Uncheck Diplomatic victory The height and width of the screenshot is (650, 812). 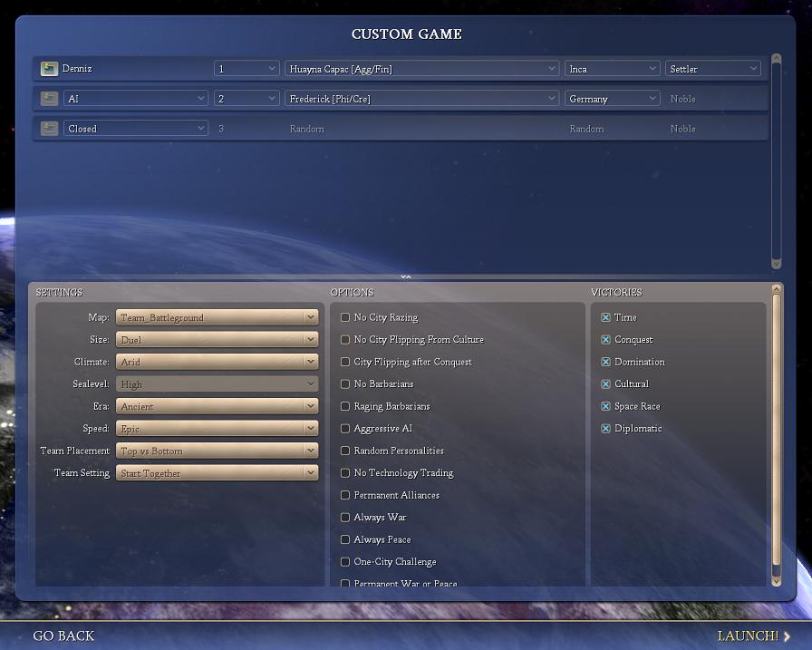pos(606,428)
